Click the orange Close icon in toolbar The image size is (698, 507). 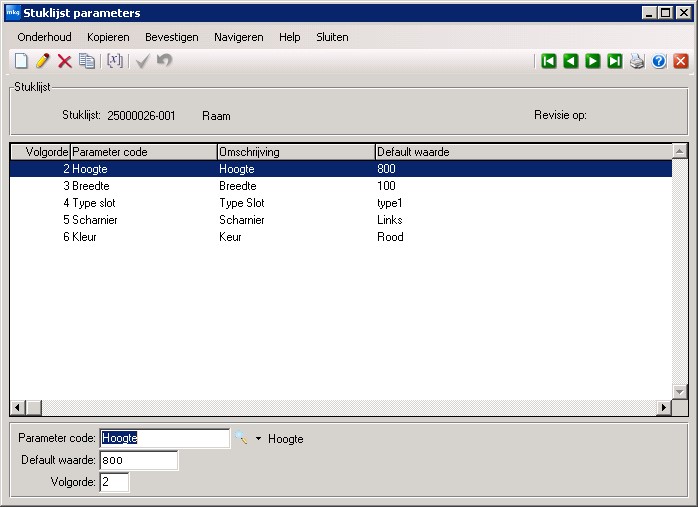click(681, 61)
